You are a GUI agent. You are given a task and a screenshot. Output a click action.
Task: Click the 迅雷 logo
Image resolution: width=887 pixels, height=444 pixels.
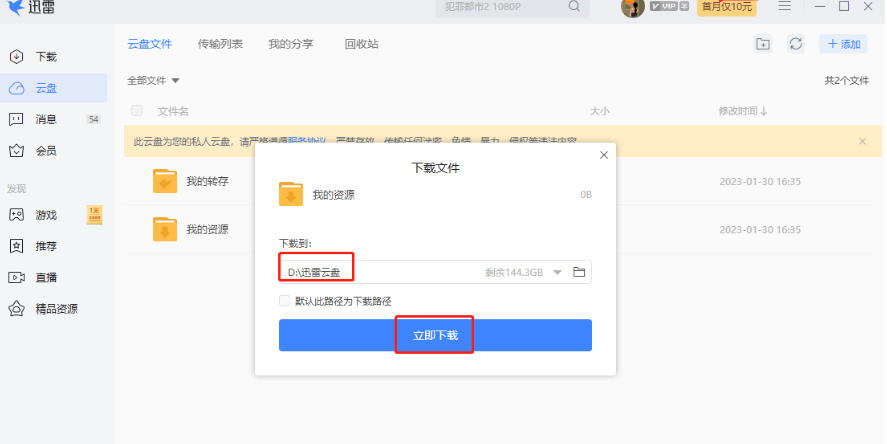[x=31, y=7]
